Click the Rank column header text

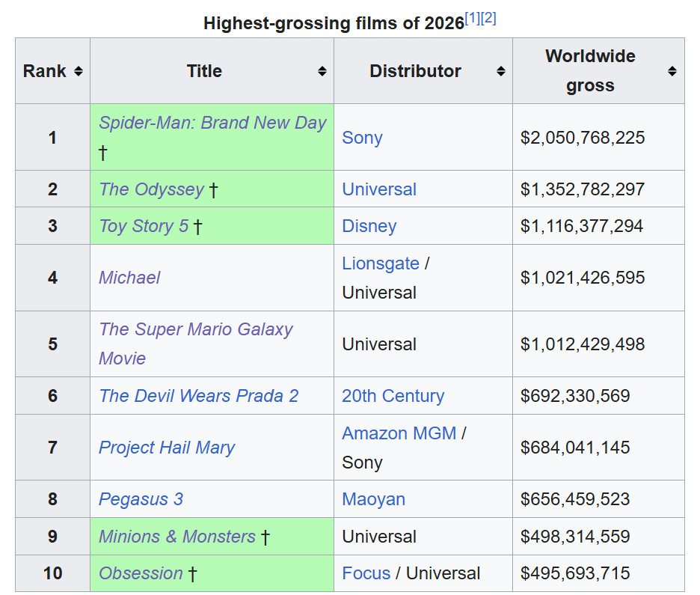point(44,71)
